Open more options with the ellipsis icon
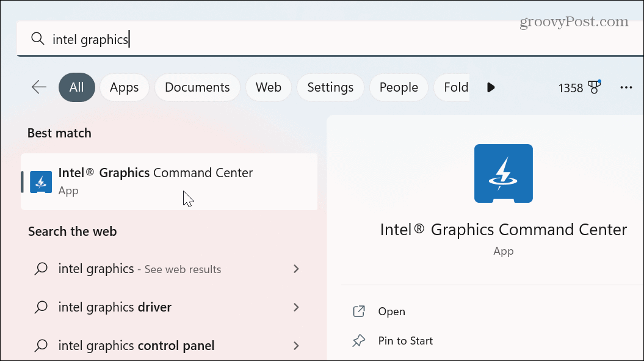Viewport: 644px width, 361px height. pos(626,87)
